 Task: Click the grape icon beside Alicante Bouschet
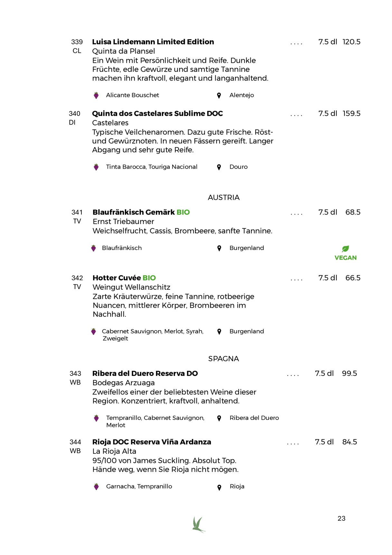tap(96, 95)
